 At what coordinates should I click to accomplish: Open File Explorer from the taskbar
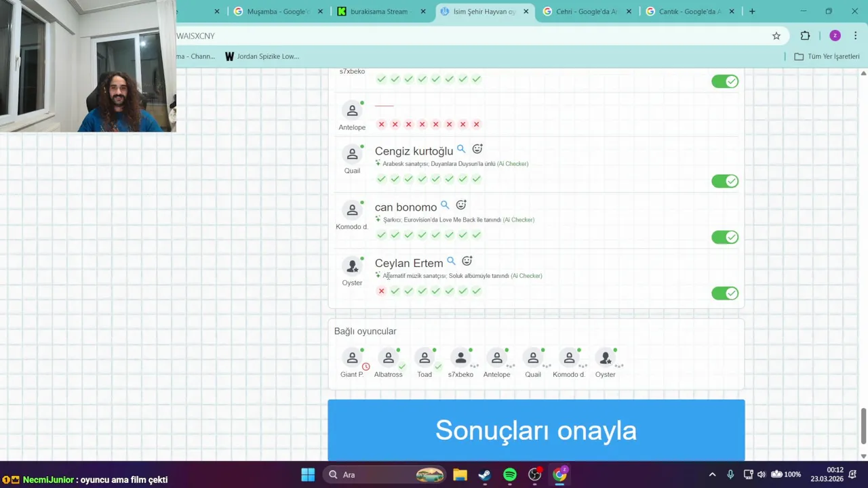point(460,474)
